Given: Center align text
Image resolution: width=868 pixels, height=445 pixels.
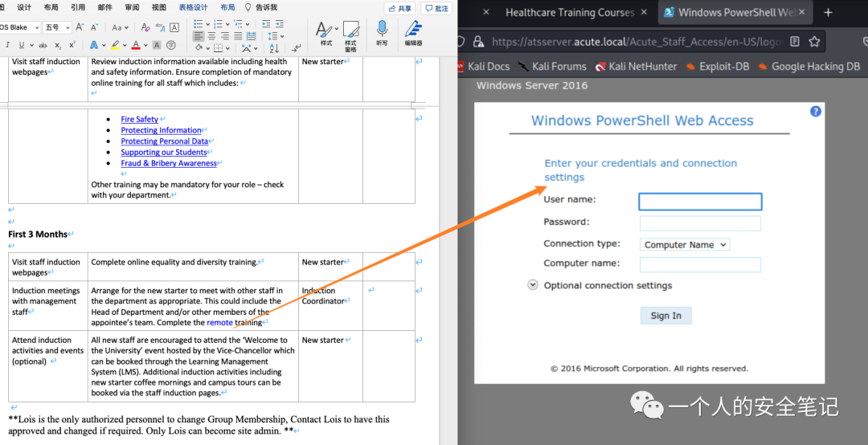Looking at the screenshot, I should tap(211, 36).
